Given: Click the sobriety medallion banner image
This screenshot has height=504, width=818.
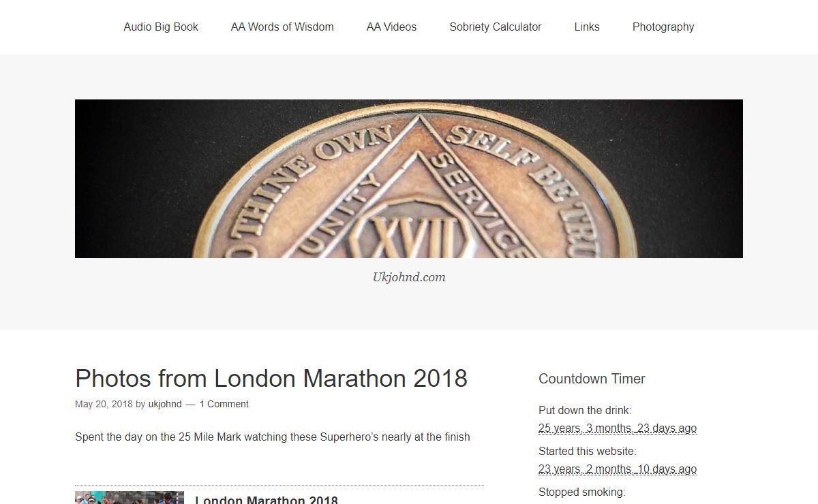Looking at the screenshot, I should pos(409,178).
